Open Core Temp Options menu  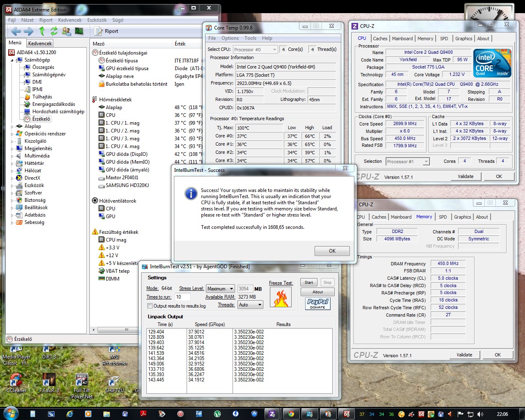[x=230, y=38]
